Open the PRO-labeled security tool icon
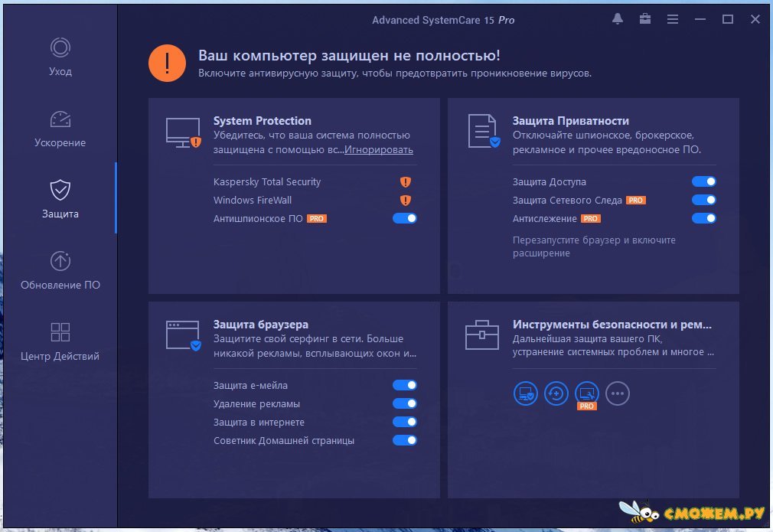 [587, 394]
